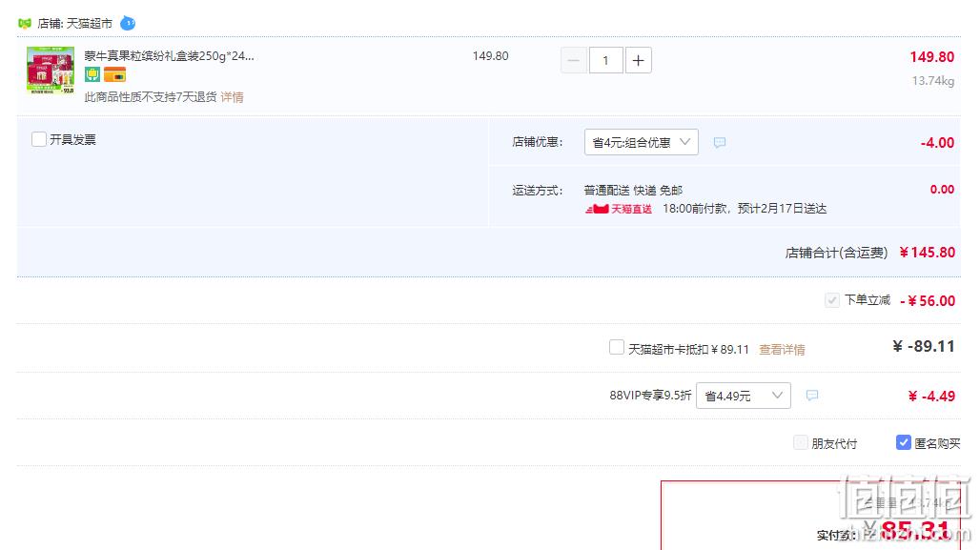Open 查看详情 link for supermarket card

tap(782, 350)
